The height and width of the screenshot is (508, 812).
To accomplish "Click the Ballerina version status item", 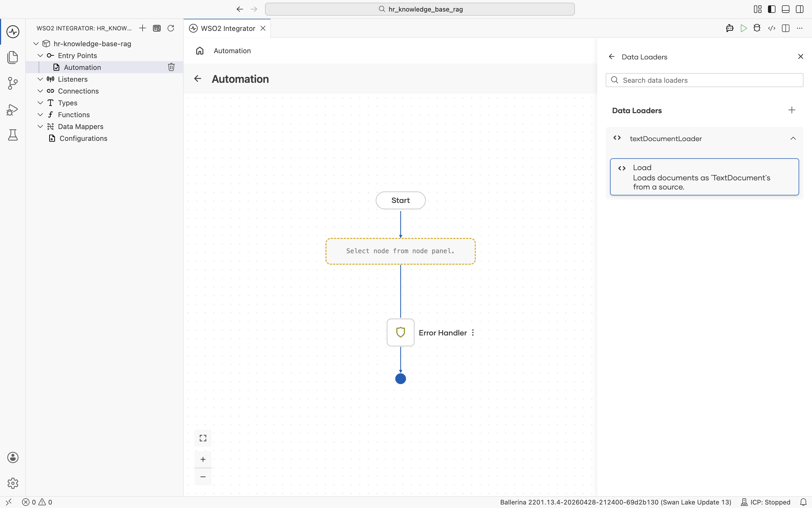I will [x=616, y=502].
